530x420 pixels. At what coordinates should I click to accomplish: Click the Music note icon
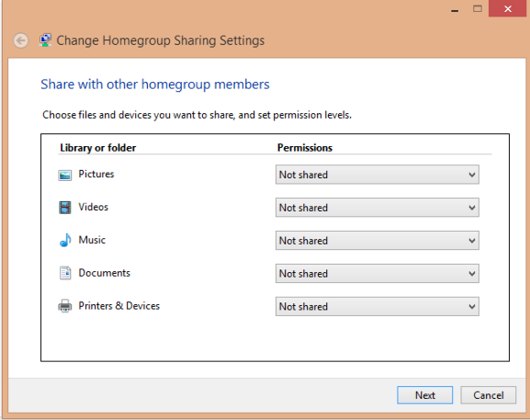[66, 240]
